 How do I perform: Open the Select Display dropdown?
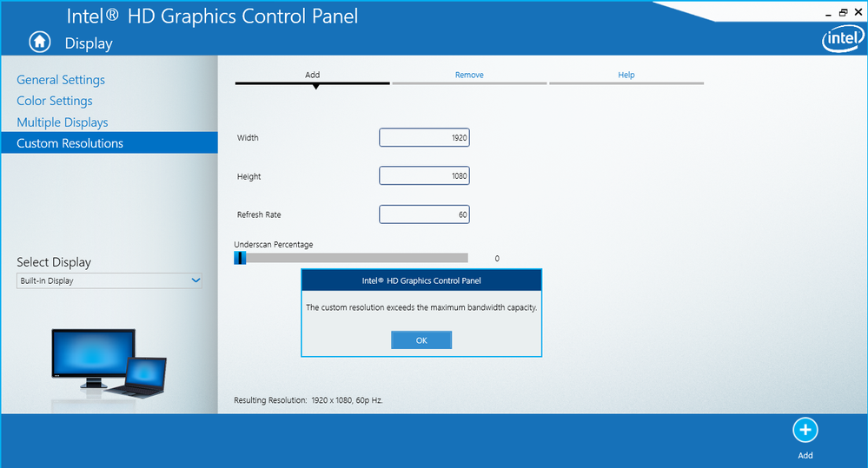(x=109, y=281)
